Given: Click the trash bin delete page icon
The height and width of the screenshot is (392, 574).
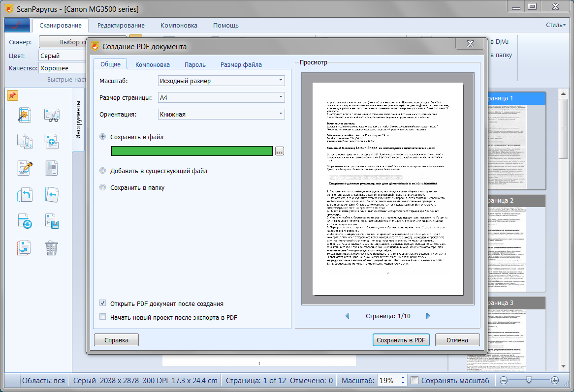Looking at the screenshot, I should [x=52, y=247].
